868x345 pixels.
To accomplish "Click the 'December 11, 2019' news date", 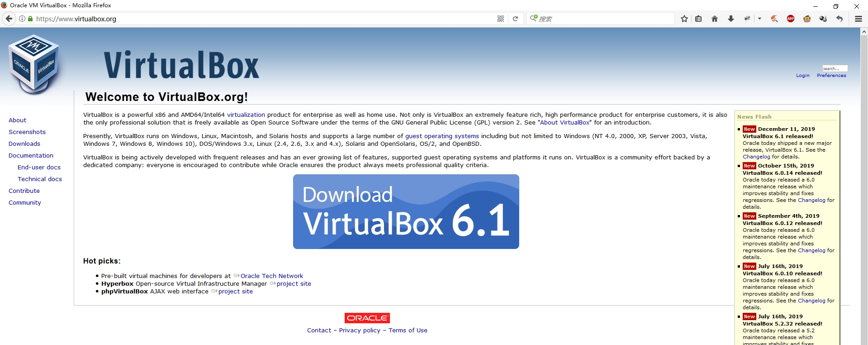I will tap(787, 129).
